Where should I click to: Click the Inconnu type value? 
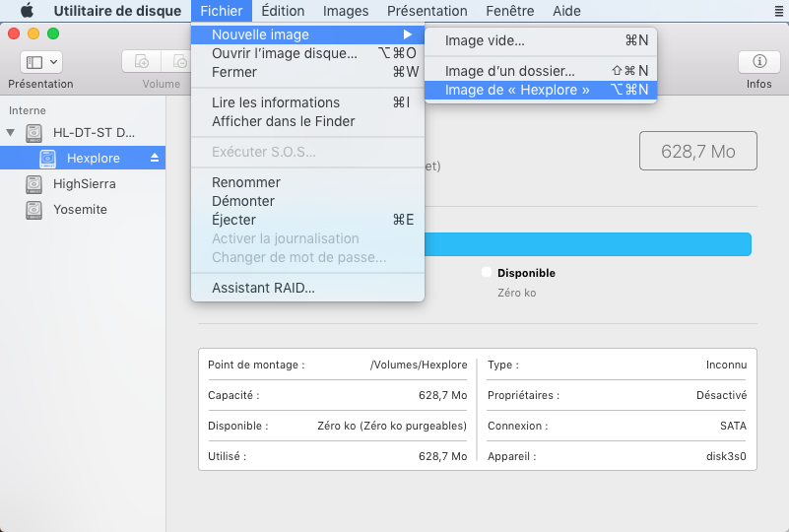pos(726,365)
